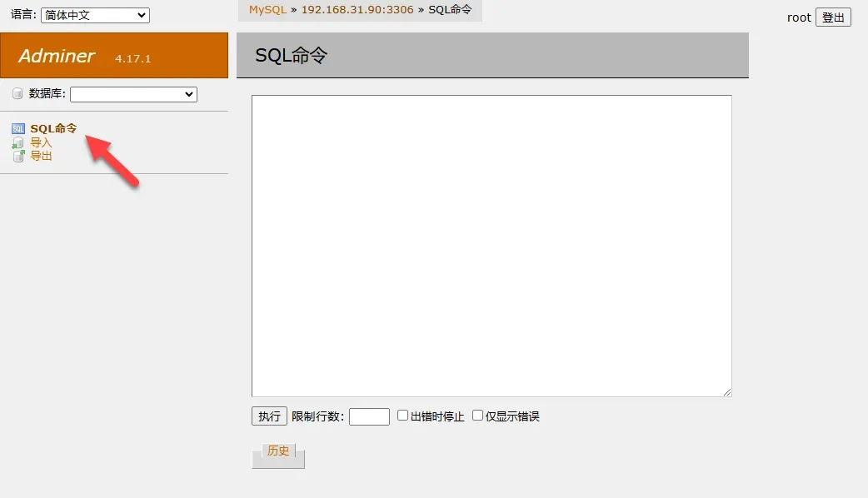The height and width of the screenshot is (498, 868).
Task: Focus the 限制行数 row limit field
Action: (368, 416)
